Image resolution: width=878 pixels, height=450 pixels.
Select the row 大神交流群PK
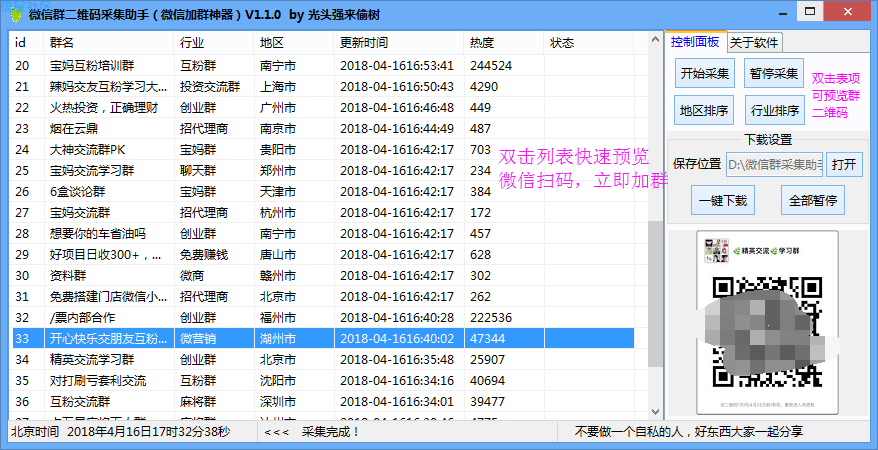point(323,149)
